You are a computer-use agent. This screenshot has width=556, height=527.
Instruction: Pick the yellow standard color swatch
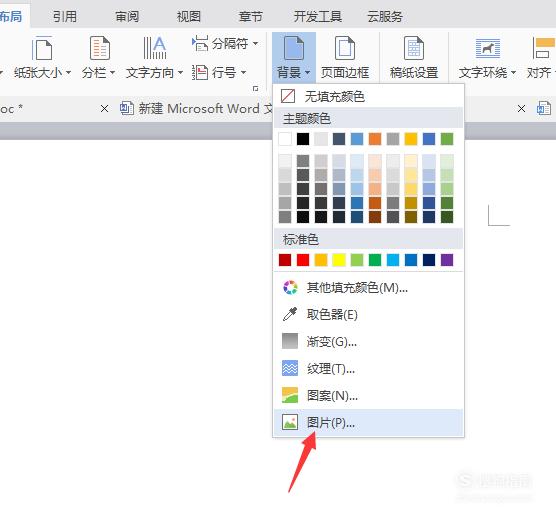pos(339,260)
